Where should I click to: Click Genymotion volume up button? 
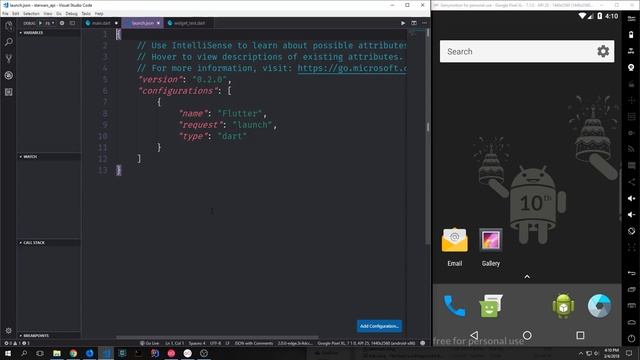click(x=631, y=198)
